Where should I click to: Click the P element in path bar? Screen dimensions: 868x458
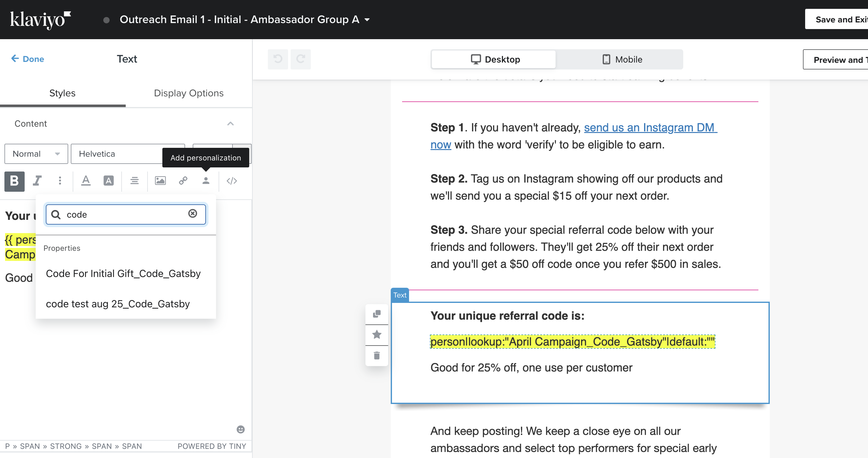click(7, 446)
